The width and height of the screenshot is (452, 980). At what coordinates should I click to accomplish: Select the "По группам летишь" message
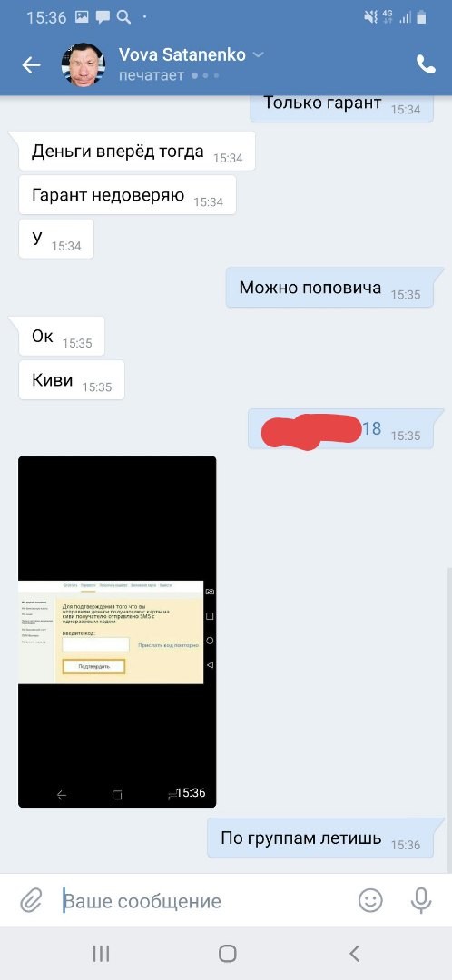(320, 838)
